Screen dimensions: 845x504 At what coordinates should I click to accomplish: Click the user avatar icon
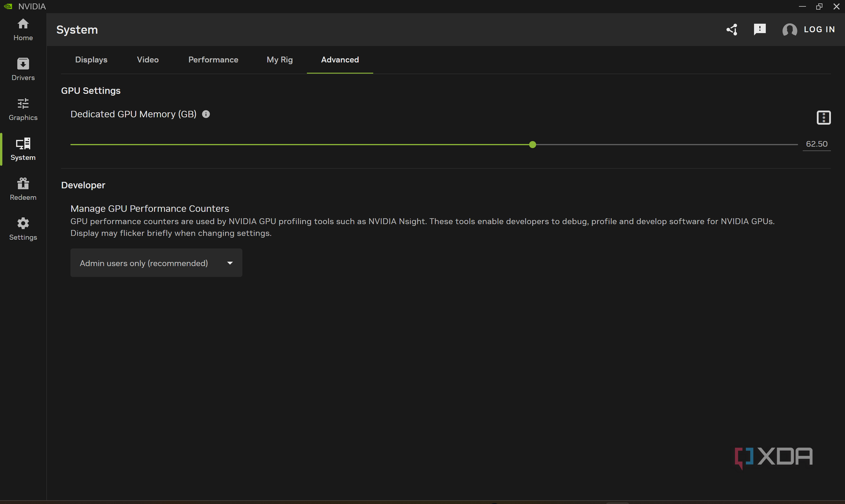[790, 30]
